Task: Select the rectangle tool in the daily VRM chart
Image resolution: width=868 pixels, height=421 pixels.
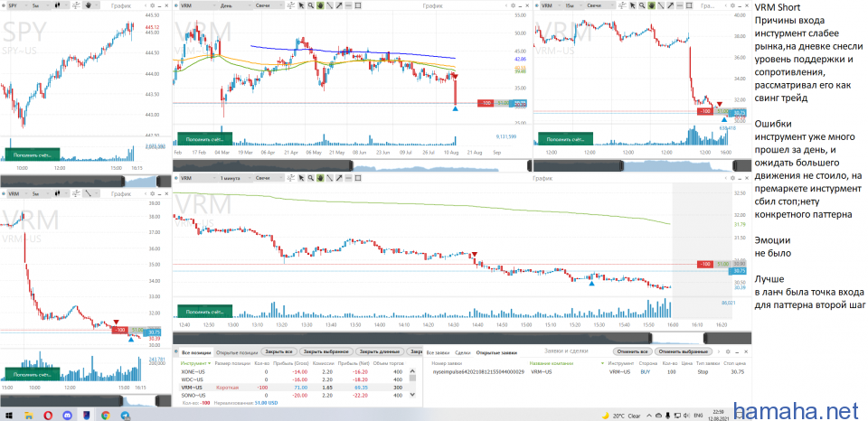Action: [x=358, y=5]
